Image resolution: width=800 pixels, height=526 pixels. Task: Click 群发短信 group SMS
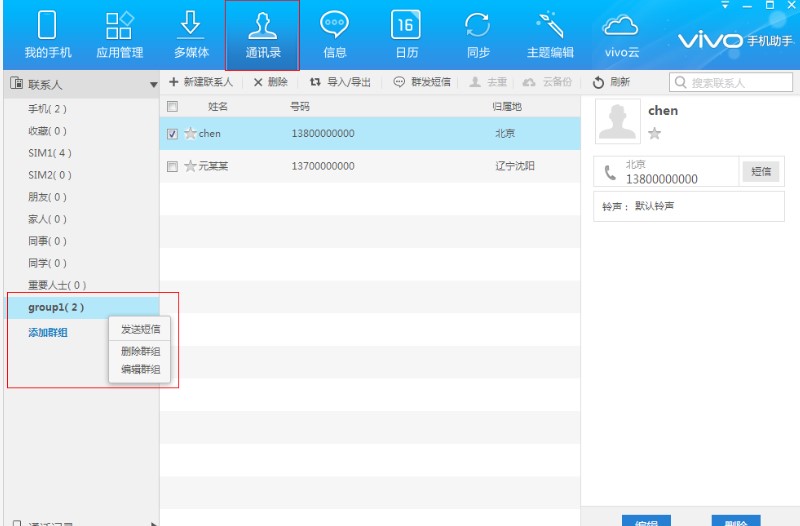422,82
